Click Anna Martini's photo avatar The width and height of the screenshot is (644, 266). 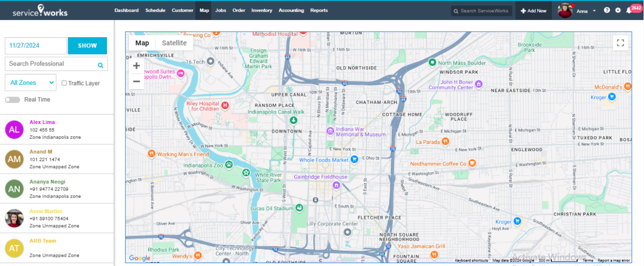tap(14, 218)
